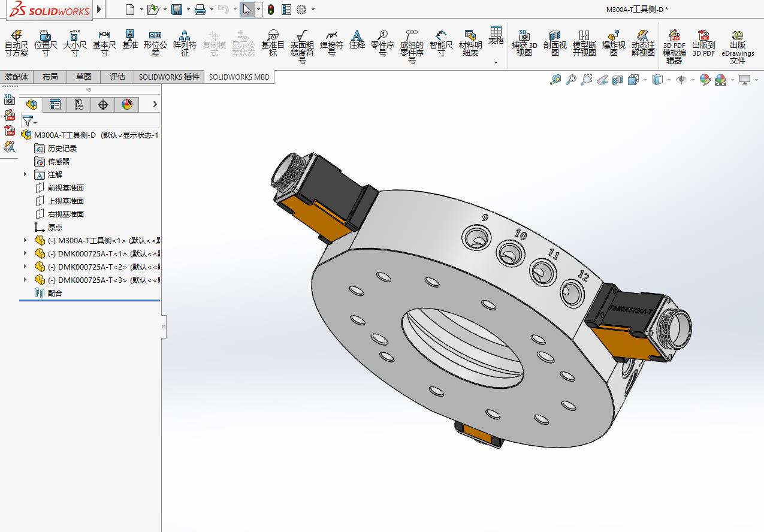
Task: Open the Geometric Tolerance tool (形位公差)
Action: click(155, 44)
